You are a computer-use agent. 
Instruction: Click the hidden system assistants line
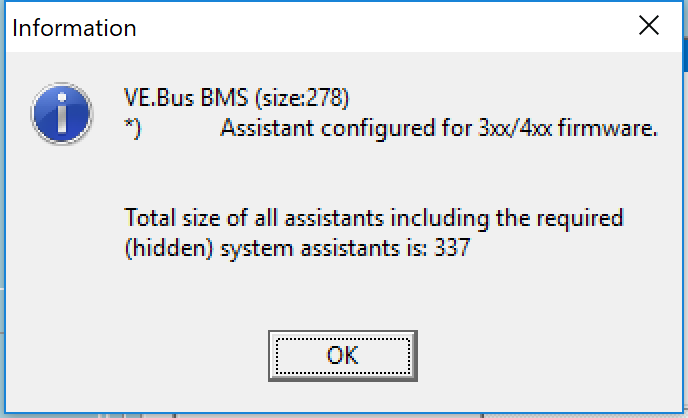(297, 248)
